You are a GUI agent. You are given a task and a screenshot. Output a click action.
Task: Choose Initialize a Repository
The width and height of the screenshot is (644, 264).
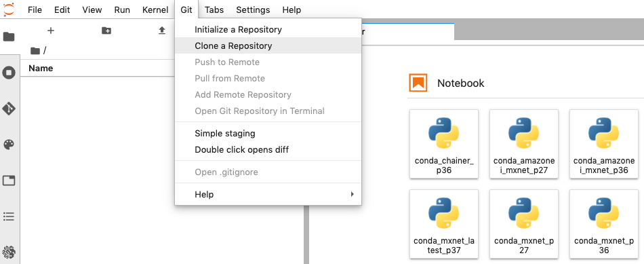tap(268, 30)
